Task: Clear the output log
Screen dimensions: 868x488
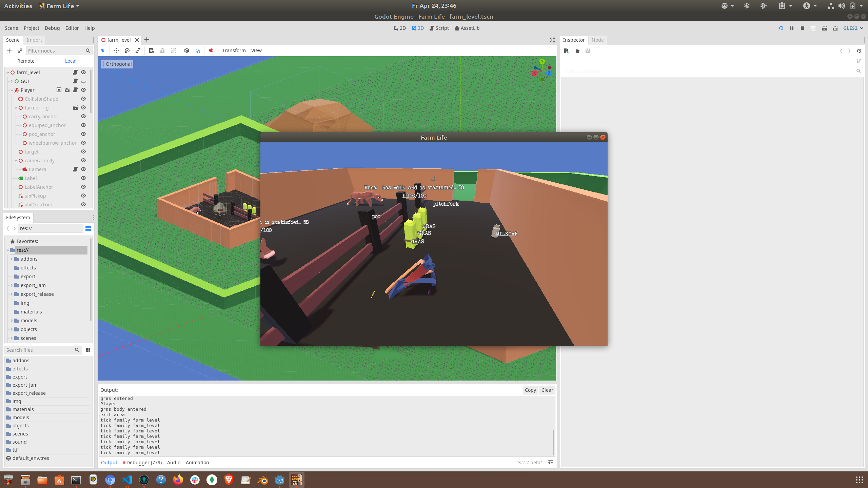Action: point(547,390)
